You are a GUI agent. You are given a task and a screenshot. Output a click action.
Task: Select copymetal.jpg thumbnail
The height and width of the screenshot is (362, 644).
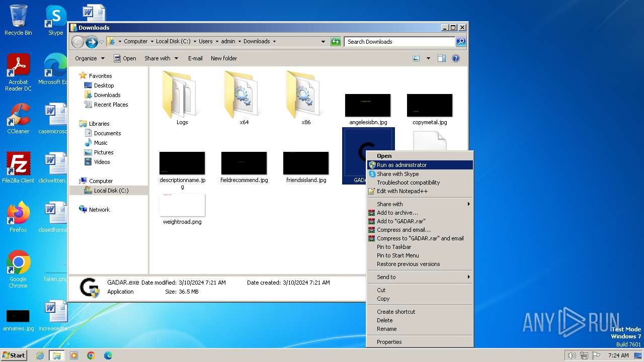click(x=430, y=109)
